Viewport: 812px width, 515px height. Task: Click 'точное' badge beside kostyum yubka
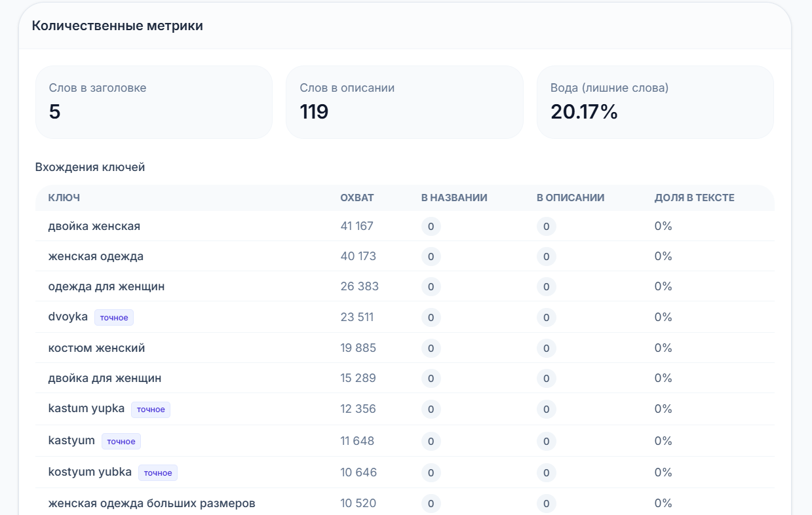pyautogui.click(x=158, y=473)
